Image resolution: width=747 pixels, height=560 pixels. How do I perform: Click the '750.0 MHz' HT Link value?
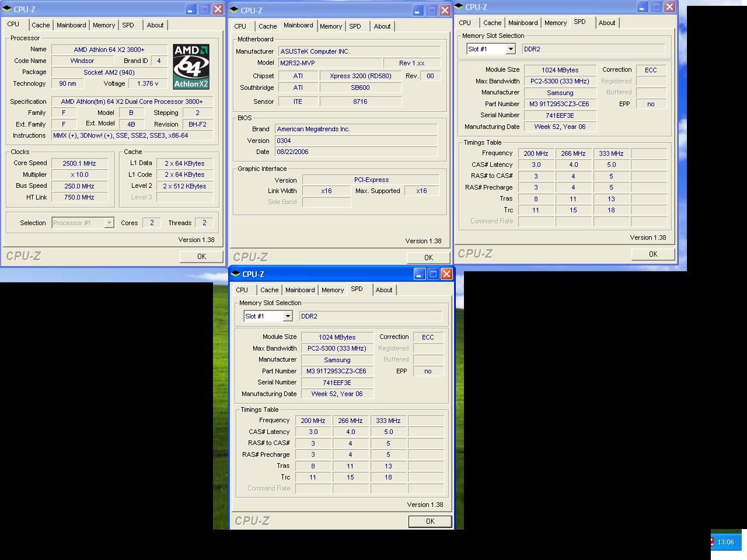[x=79, y=197]
